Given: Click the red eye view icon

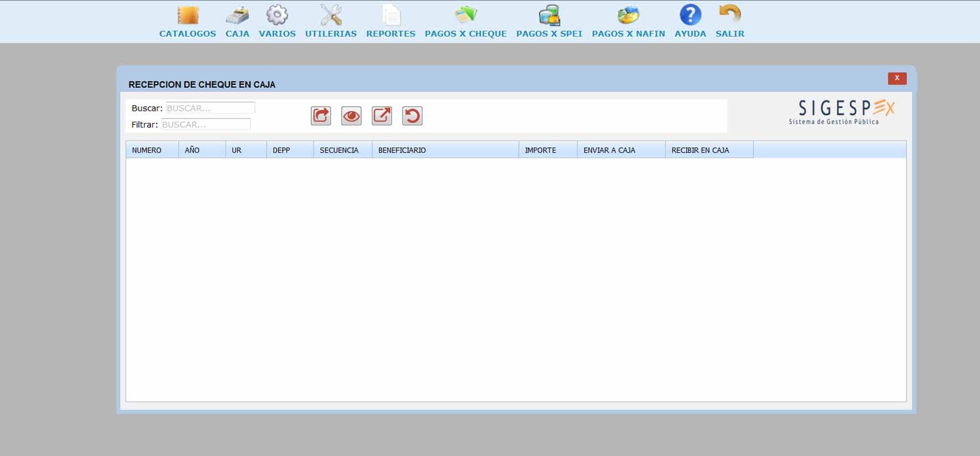Looking at the screenshot, I should pos(351,116).
